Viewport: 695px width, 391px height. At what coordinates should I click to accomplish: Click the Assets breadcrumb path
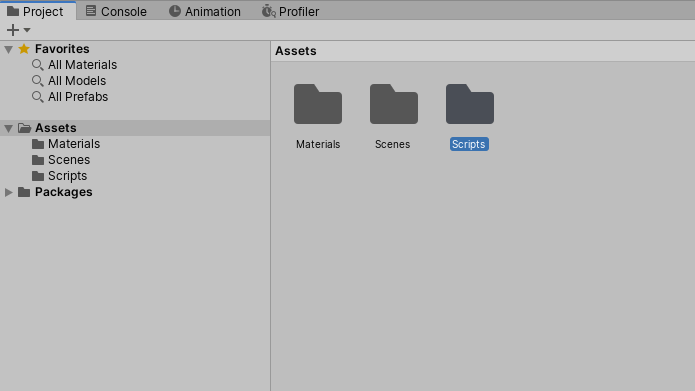point(296,51)
